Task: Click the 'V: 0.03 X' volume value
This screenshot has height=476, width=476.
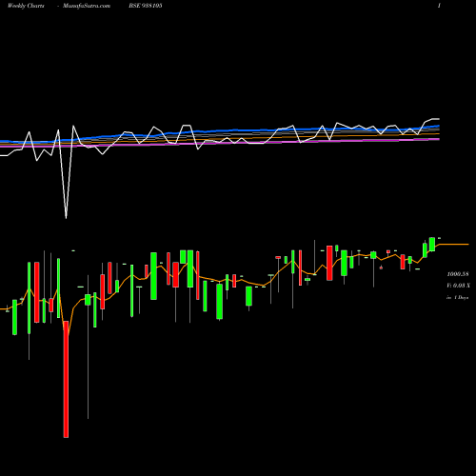Action: [458, 286]
